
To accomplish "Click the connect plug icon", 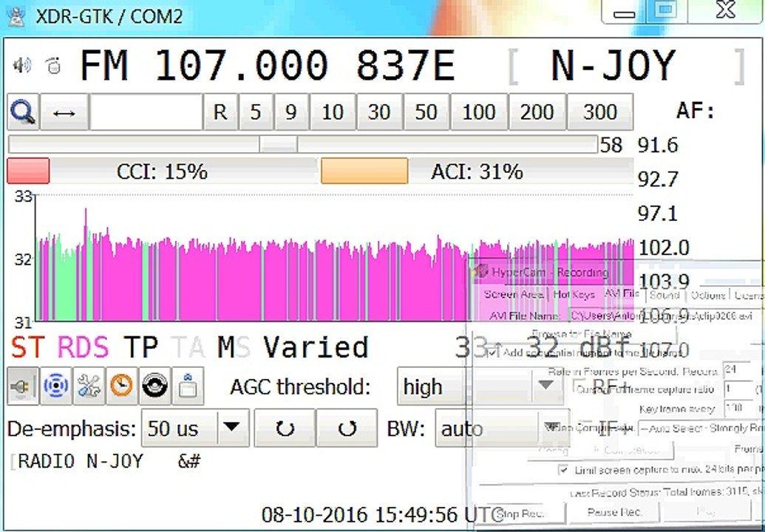I will (x=23, y=386).
